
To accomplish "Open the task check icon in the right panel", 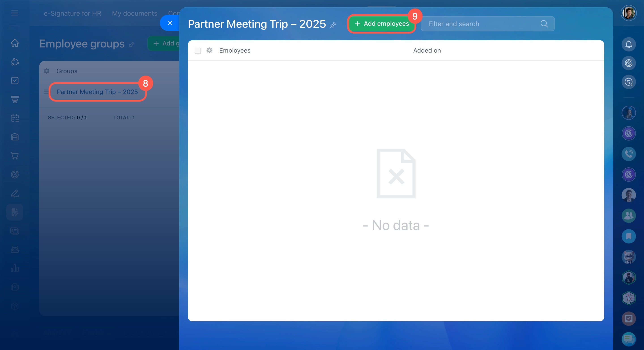I will pyautogui.click(x=629, y=318).
